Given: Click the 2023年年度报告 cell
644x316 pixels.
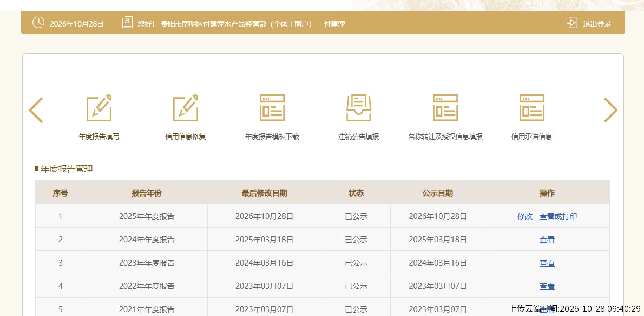Looking at the screenshot, I should [147, 263].
